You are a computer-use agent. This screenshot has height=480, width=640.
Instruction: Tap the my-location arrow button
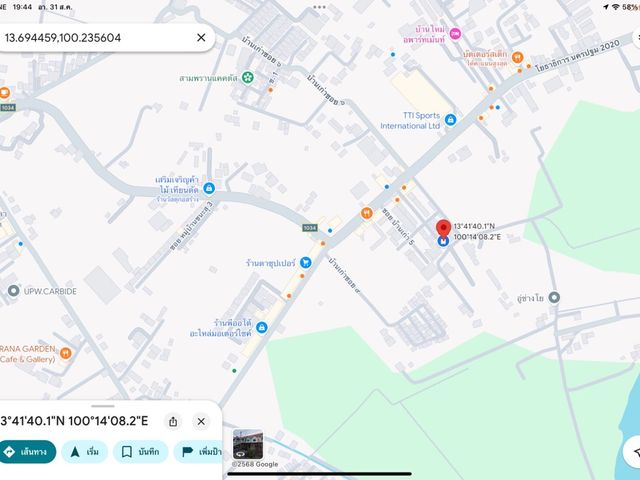click(x=634, y=451)
